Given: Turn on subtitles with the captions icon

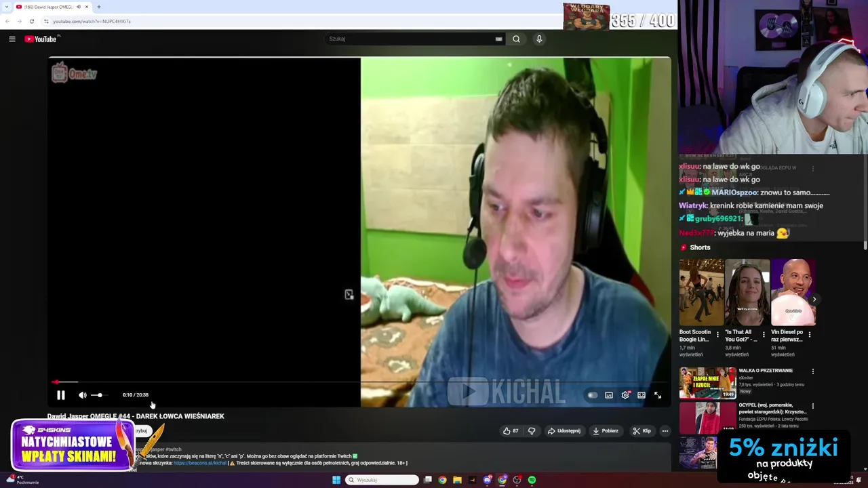Looking at the screenshot, I should coord(609,395).
